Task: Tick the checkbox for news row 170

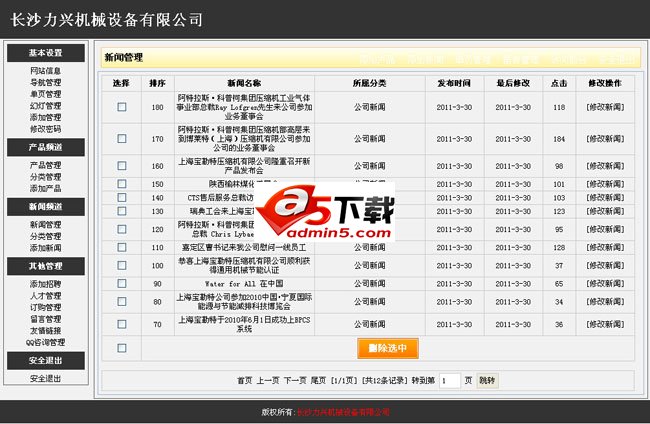Action: tap(122, 138)
